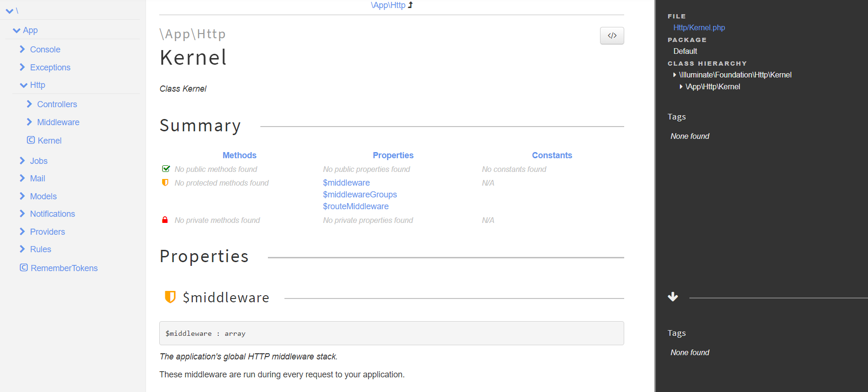The height and width of the screenshot is (392, 868).
Task: Open $middlewareGroups property link
Action: click(x=360, y=195)
